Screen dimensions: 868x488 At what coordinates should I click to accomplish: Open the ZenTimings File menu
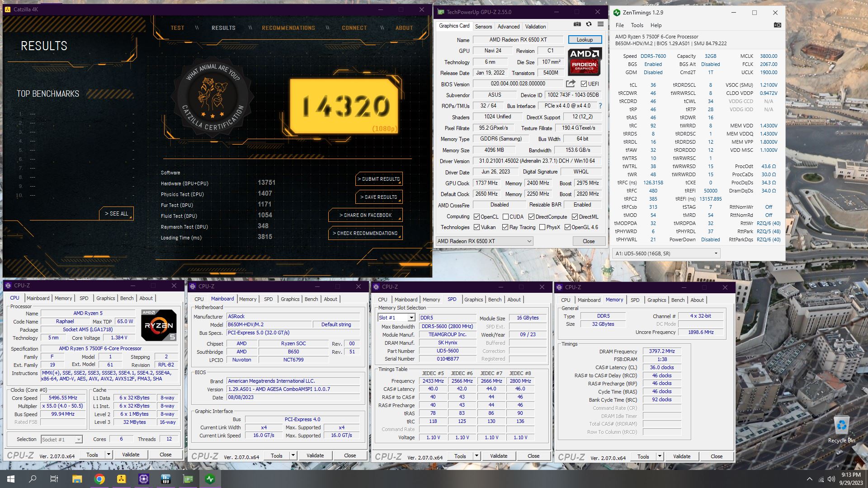point(620,25)
